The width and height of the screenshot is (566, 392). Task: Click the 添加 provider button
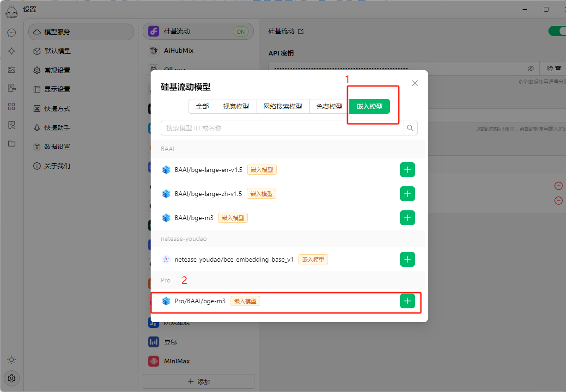pos(199,381)
